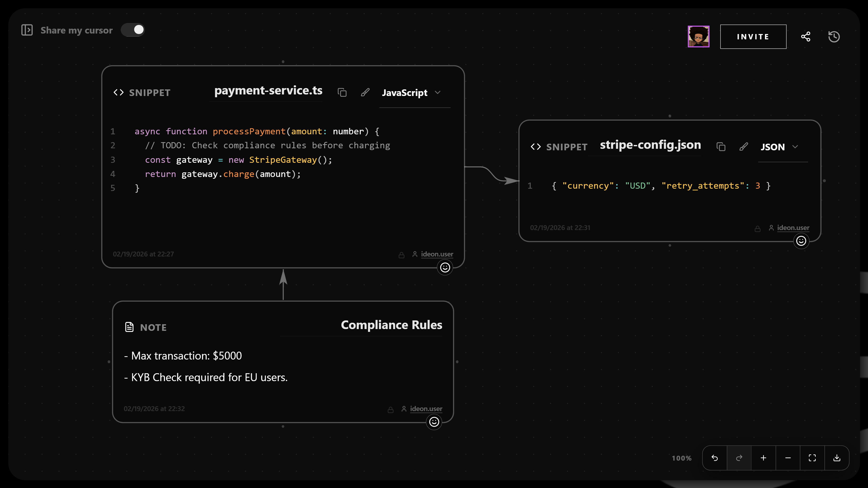Screen dimensions: 868x488
Task: Enter fullscreen mode from the bottom toolbar
Action: (812, 458)
